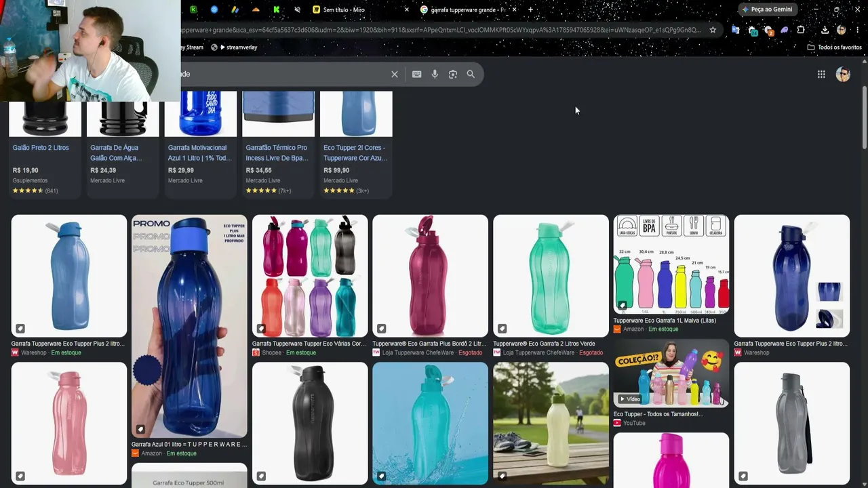Bookmark this page with the star icon

coord(713,30)
